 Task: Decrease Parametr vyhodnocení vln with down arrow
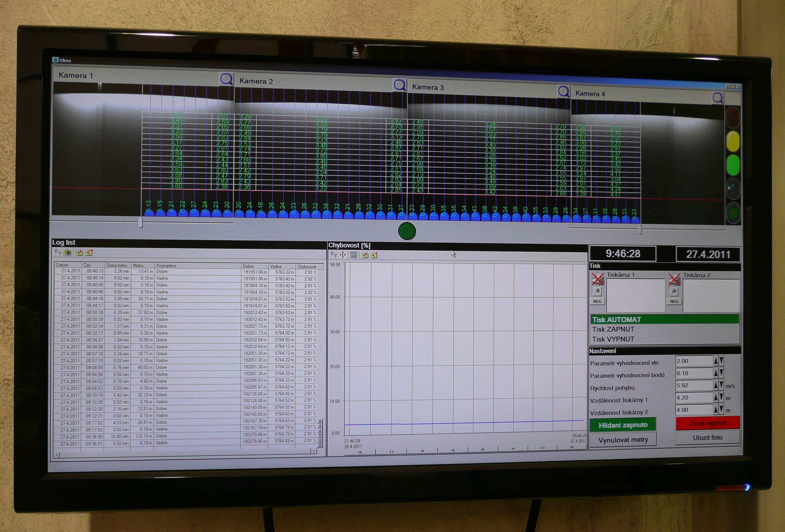722,361
